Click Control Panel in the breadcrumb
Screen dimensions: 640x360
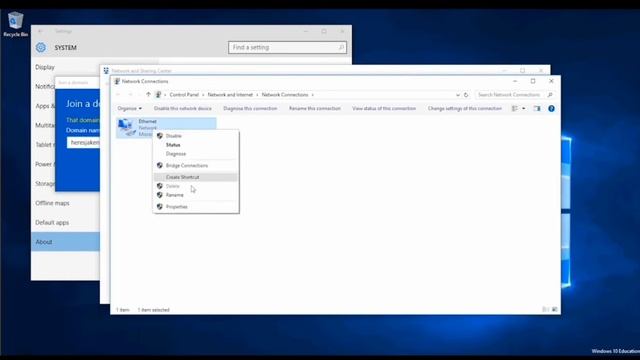(184, 95)
